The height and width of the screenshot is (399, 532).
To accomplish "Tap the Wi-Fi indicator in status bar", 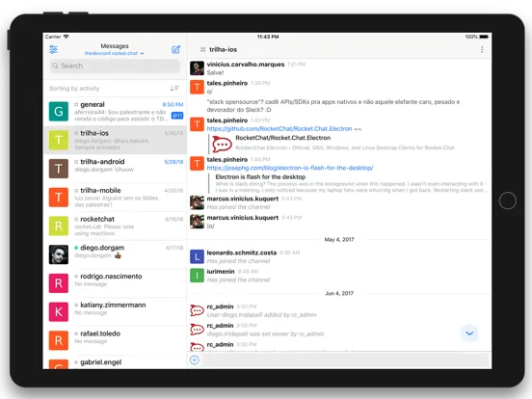I will pyautogui.click(x=66, y=37).
